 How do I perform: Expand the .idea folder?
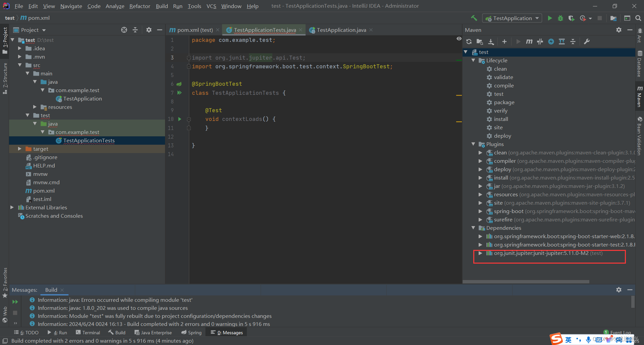[20, 48]
